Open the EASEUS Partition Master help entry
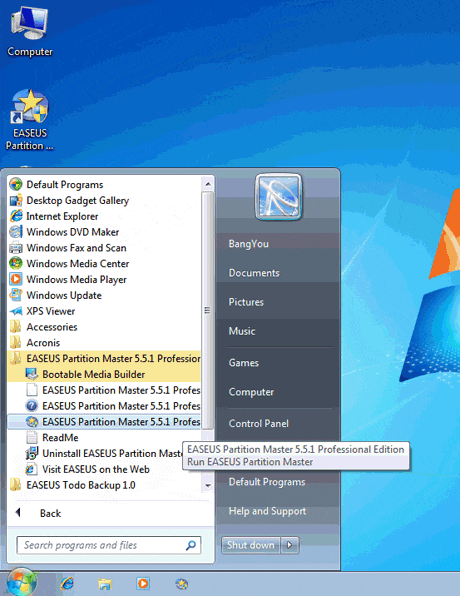460x596 pixels. 105,406
